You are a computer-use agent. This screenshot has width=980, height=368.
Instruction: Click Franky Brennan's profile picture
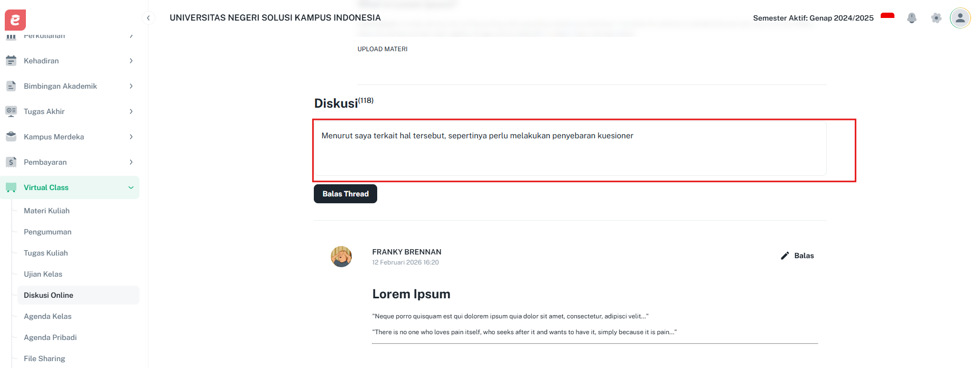[x=341, y=256]
